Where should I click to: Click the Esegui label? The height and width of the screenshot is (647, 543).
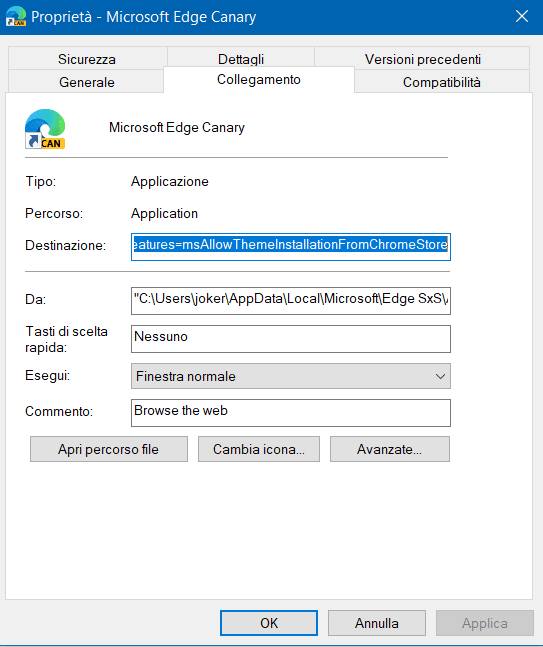(47, 375)
